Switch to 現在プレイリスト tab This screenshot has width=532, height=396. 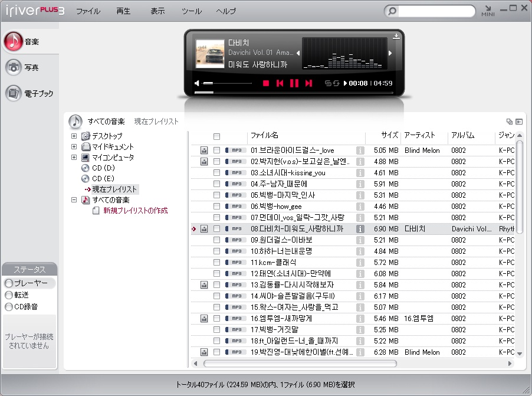click(156, 121)
